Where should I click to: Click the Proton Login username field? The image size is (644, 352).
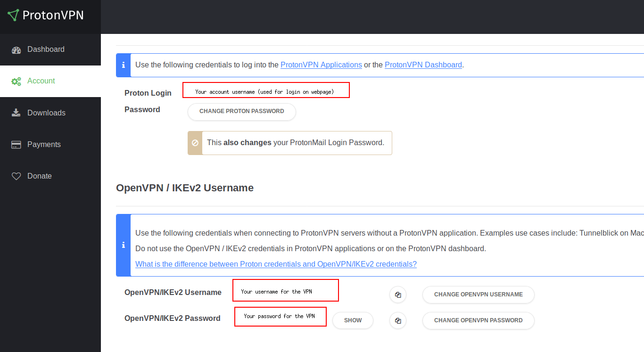click(266, 90)
